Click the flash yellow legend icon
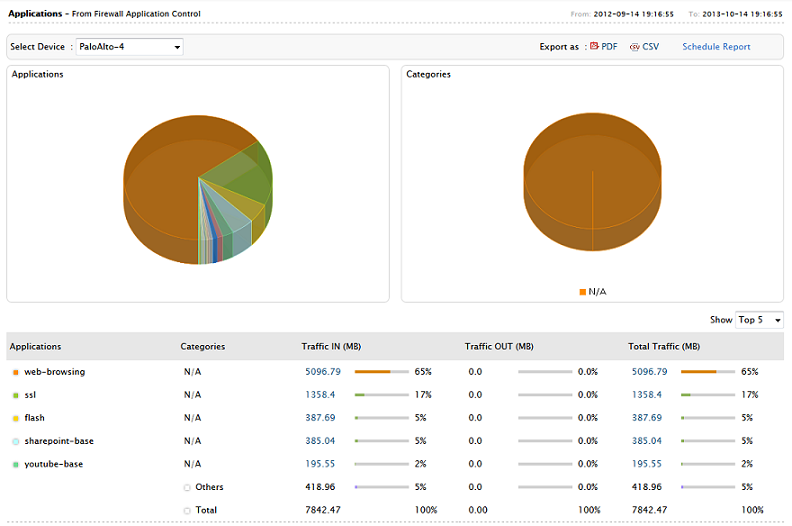792x526 pixels. pyautogui.click(x=15, y=418)
